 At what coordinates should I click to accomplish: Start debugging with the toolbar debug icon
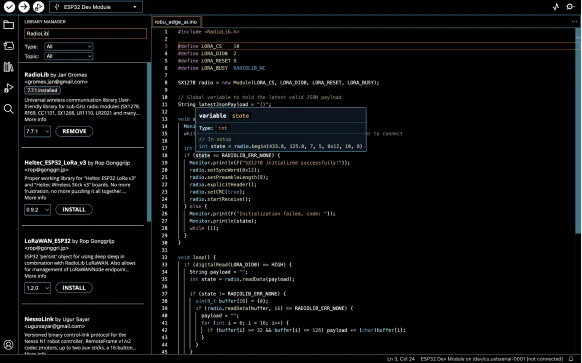[38, 7]
